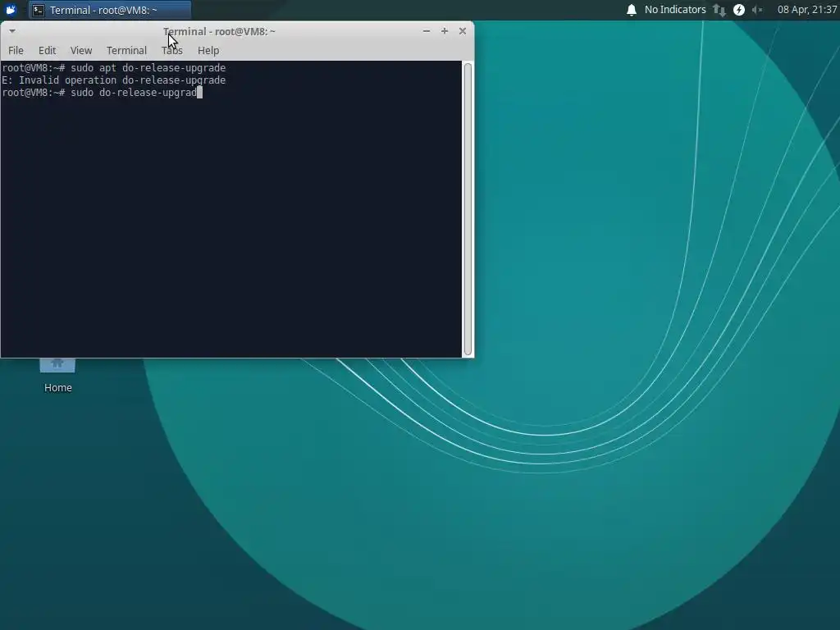Open the Tabs menu

tap(172, 50)
